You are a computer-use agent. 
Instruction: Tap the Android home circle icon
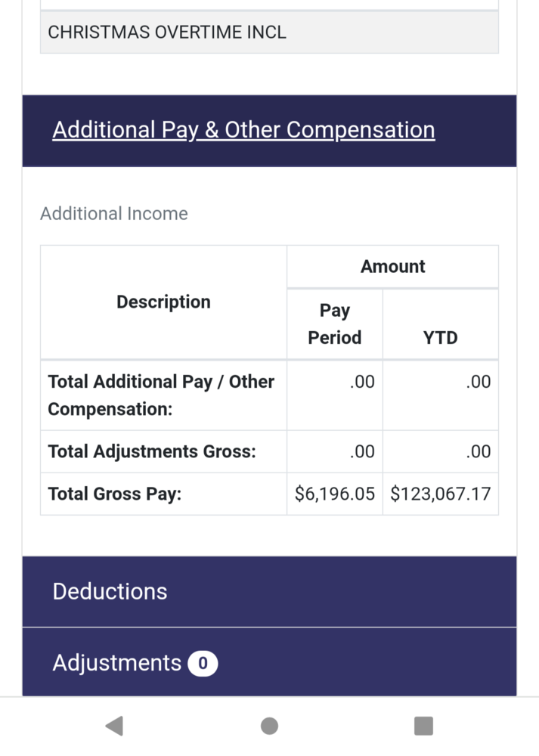coord(269,725)
